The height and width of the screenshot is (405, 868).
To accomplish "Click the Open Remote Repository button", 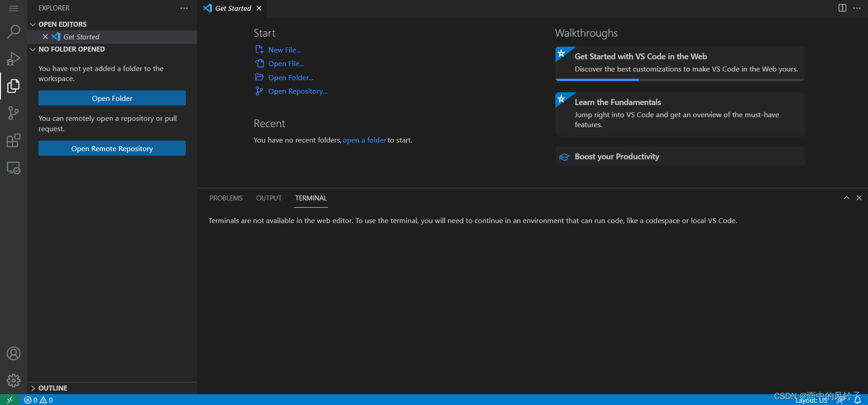I will pyautogui.click(x=112, y=148).
